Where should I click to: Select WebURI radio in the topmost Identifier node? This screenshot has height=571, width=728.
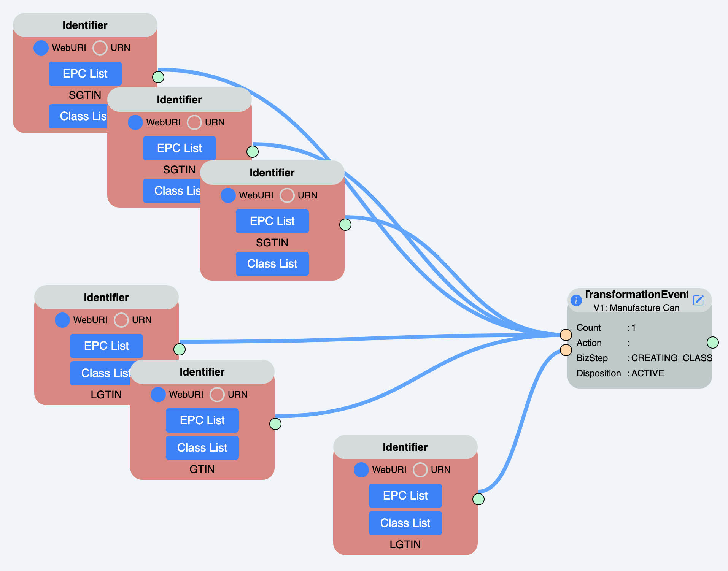pos(41,48)
